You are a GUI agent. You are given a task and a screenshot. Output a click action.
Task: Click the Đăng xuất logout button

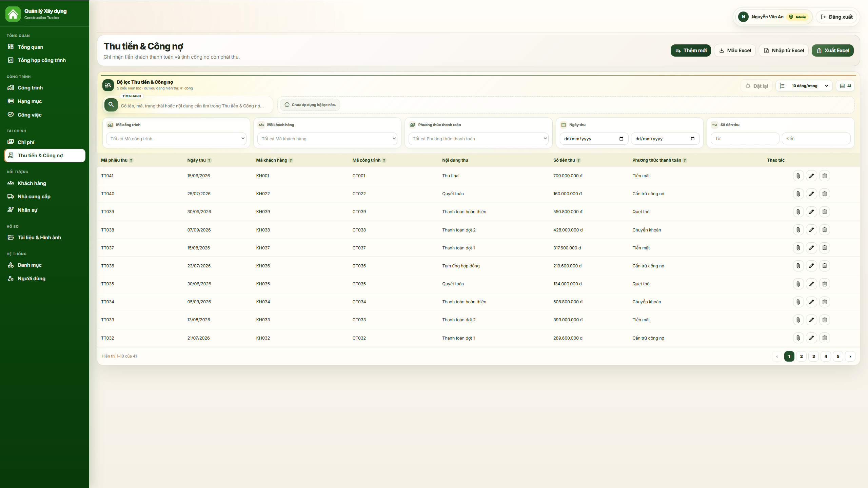click(836, 17)
